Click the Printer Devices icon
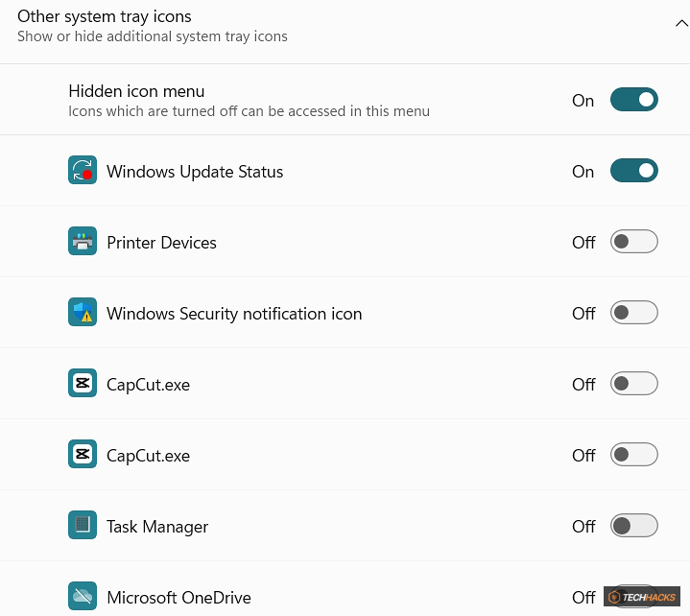This screenshot has height=616, width=690. [83, 241]
